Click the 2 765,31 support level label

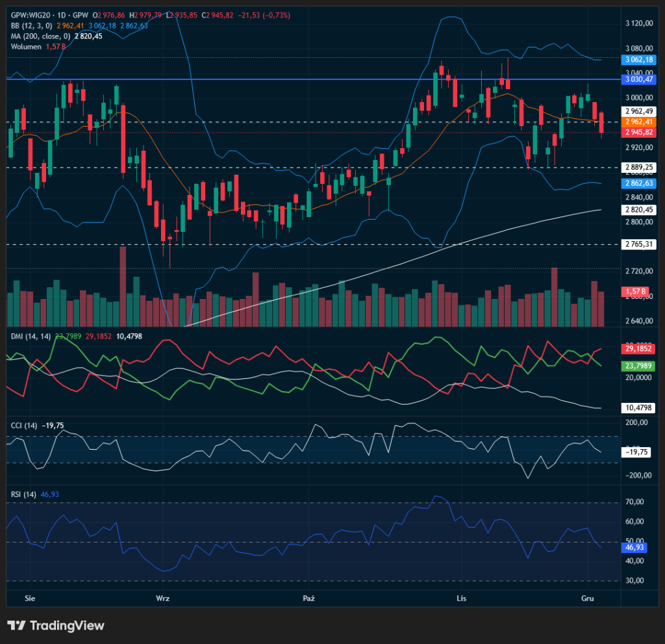coord(638,244)
